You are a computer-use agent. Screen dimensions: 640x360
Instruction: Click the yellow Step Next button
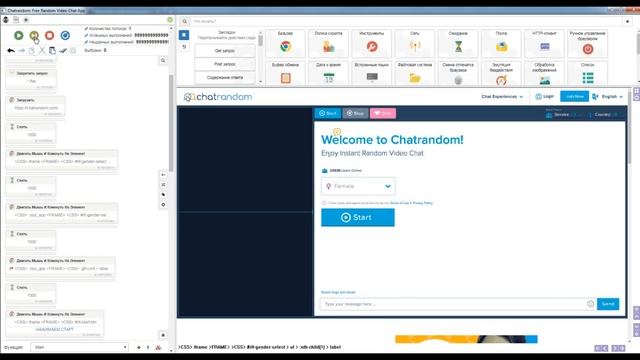pyautogui.click(x=34, y=36)
